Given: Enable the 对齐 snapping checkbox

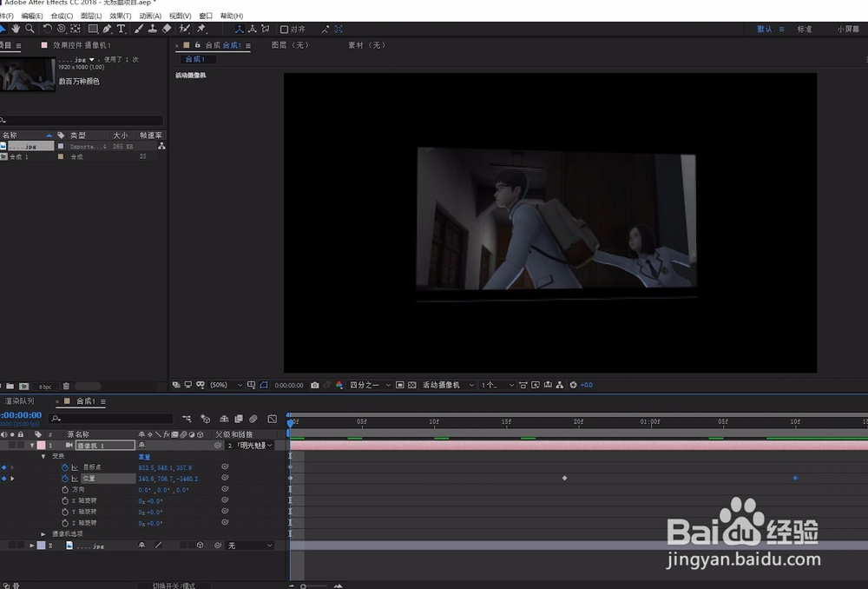Looking at the screenshot, I should (284, 30).
